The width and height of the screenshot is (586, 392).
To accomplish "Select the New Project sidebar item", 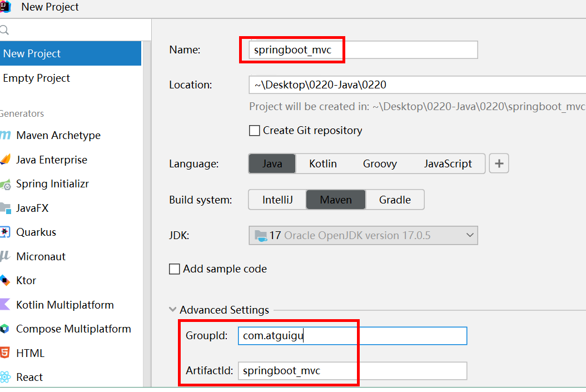I will (32, 54).
